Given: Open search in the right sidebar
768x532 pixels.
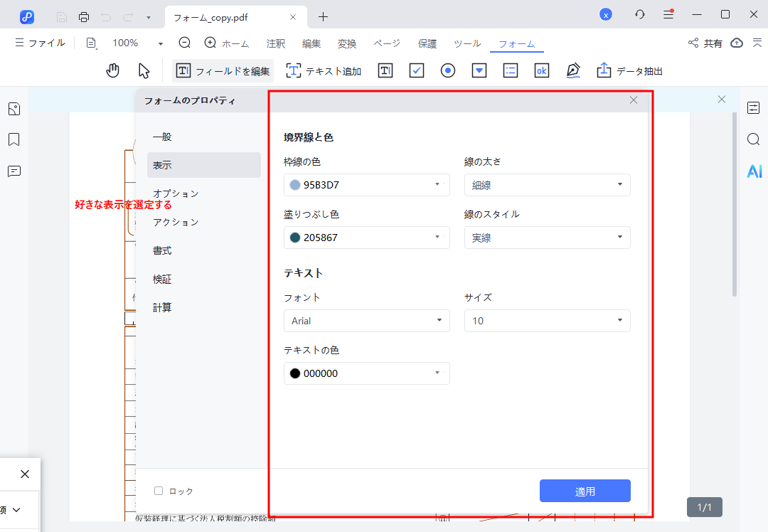Looking at the screenshot, I should 753,139.
